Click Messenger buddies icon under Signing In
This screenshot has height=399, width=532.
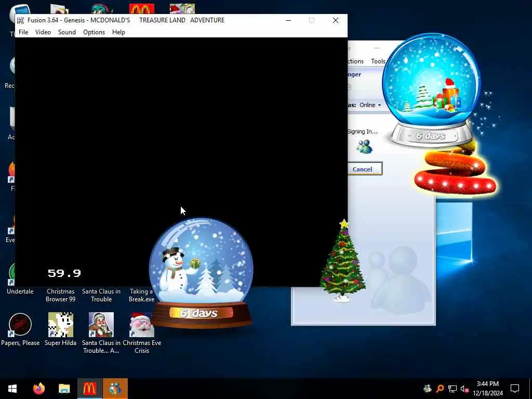point(364,147)
